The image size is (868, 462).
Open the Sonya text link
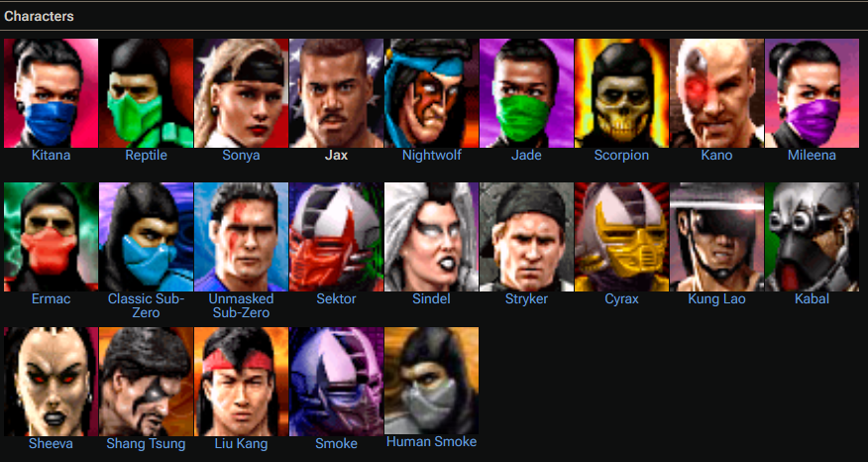pyautogui.click(x=241, y=155)
